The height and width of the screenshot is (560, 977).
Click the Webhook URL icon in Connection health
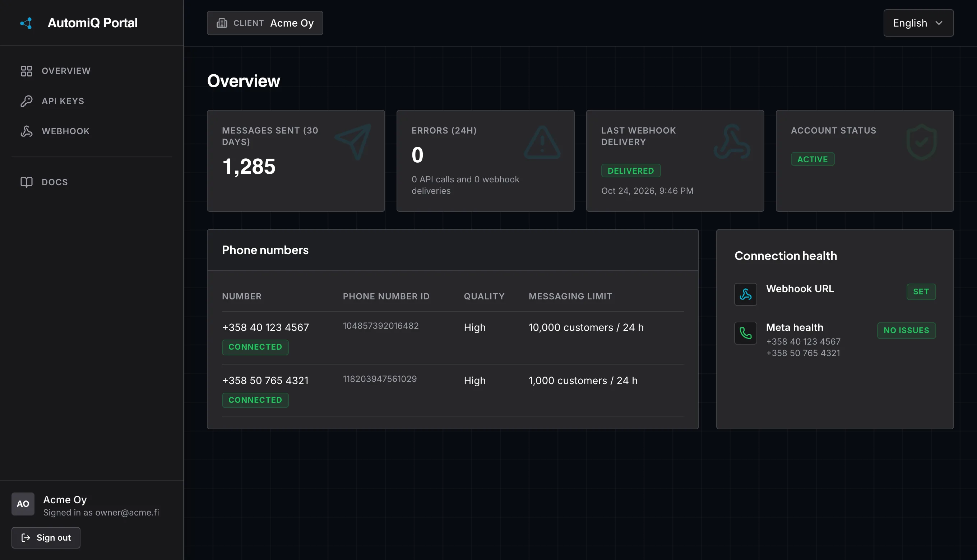(745, 294)
